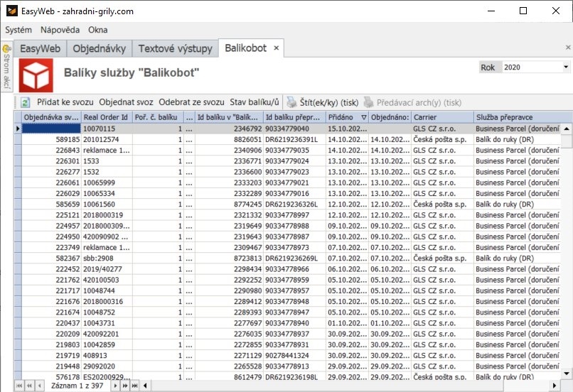Click Přidat ke svozu button

(65, 102)
